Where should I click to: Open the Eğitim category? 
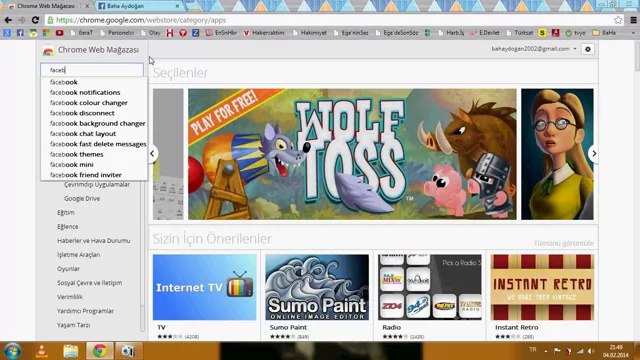pyautogui.click(x=66, y=212)
